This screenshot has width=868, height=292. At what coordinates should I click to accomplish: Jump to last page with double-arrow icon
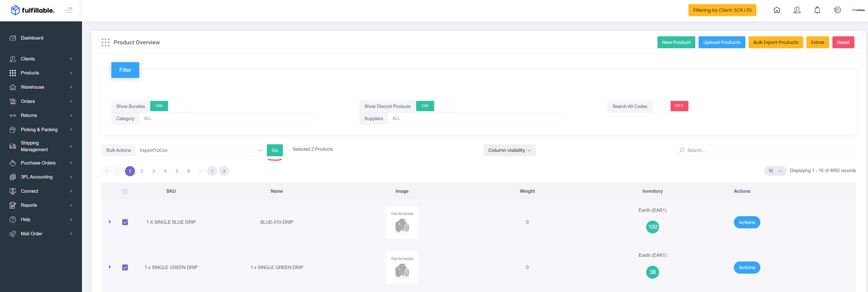click(x=224, y=171)
